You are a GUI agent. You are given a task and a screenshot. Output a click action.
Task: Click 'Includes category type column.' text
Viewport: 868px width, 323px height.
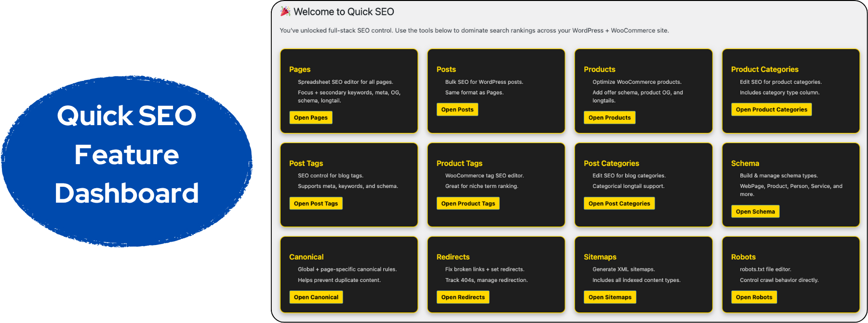click(x=780, y=92)
